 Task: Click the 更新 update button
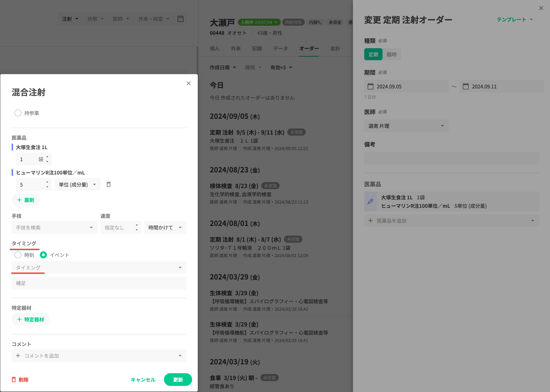pos(178,379)
